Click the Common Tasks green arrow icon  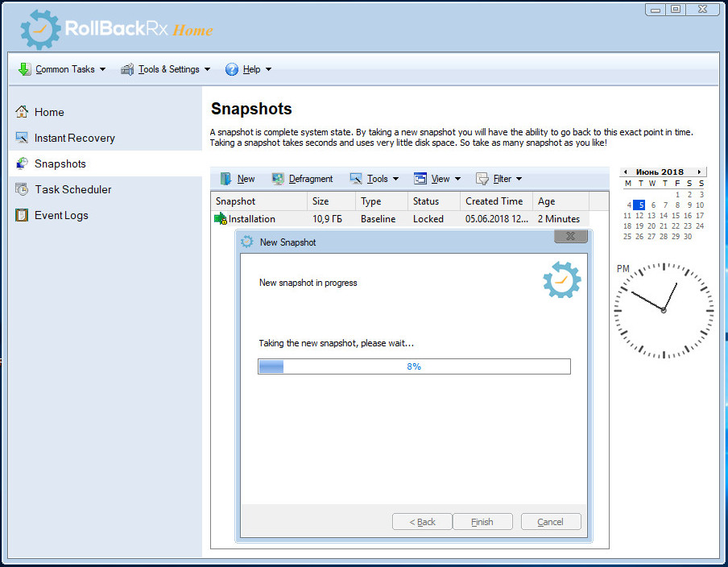[x=25, y=69]
